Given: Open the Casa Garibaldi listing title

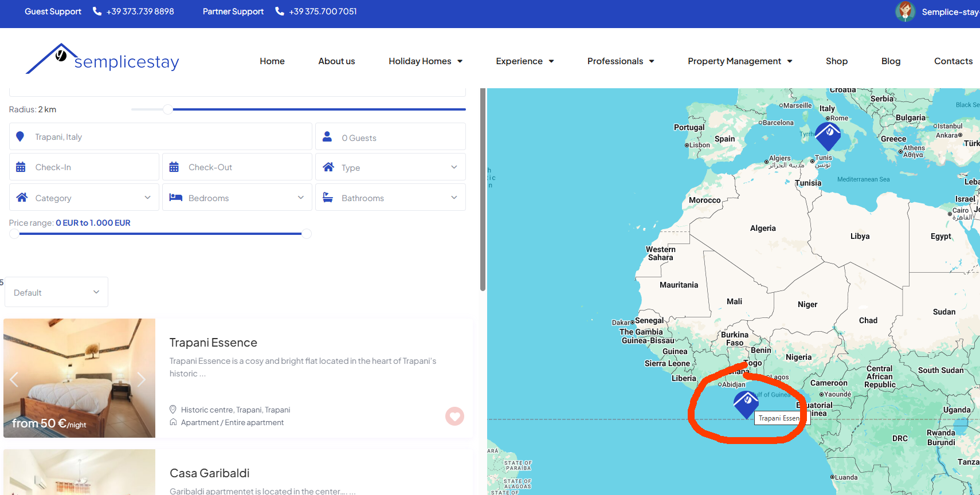Looking at the screenshot, I should (x=209, y=473).
